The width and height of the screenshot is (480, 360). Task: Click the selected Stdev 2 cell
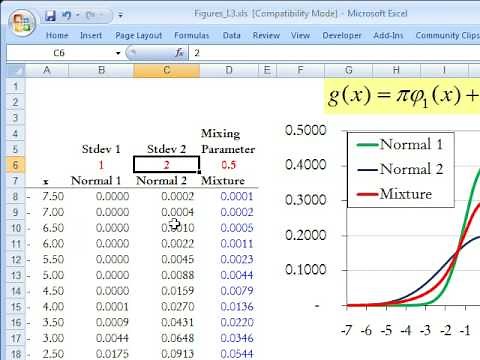click(167, 165)
